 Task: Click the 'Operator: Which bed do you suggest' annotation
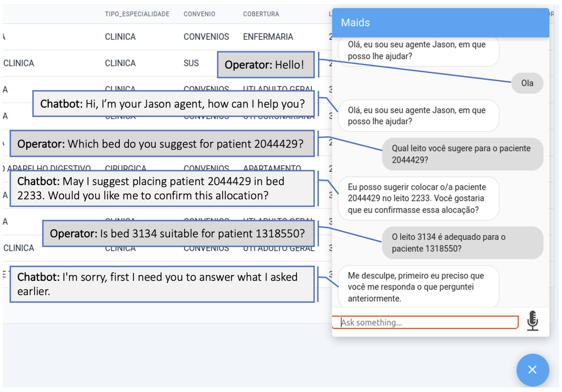[162, 144]
